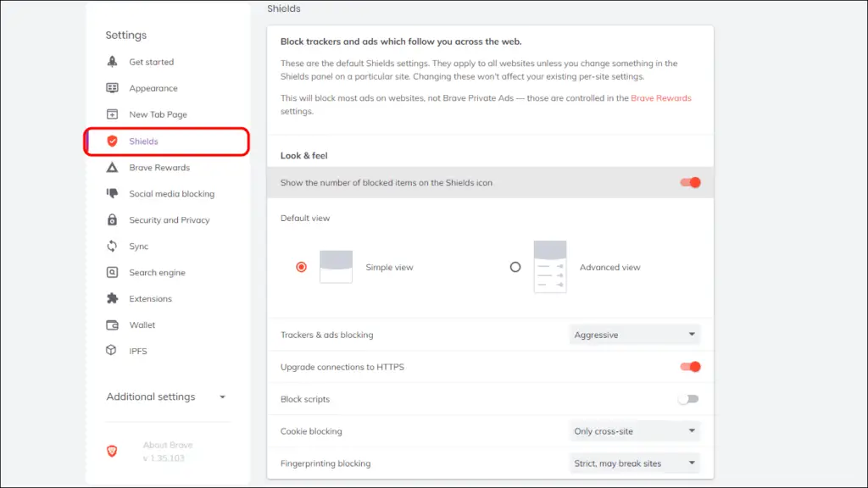The height and width of the screenshot is (488, 868).
Task: Follow the Brave Rewards link in description
Action: (661, 98)
